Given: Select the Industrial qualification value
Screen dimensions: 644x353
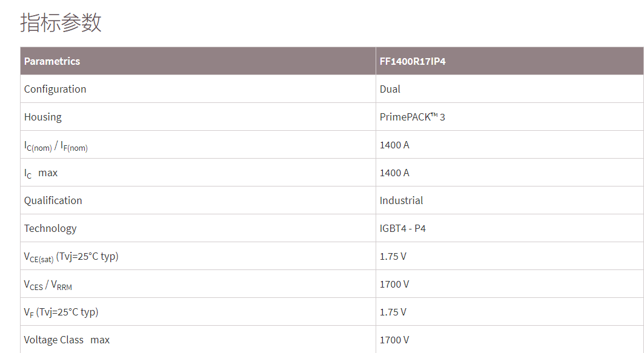Looking at the screenshot, I should pos(401,200).
